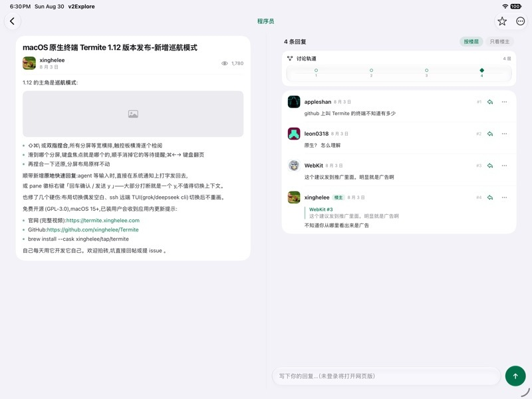Open more options for leon0318's reply
This screenshot has width=532, height=399.
click(505, 134)
